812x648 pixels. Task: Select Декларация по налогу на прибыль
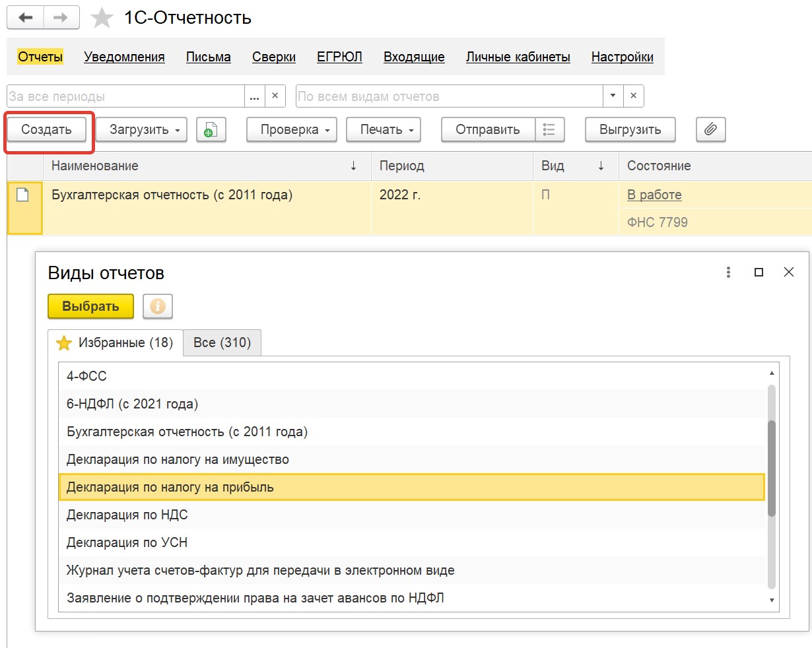pyautogui.click(x=412, y=487)
